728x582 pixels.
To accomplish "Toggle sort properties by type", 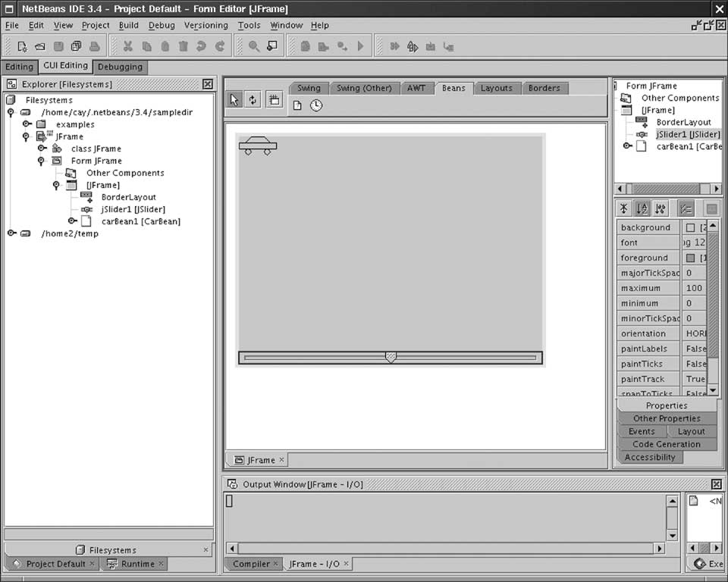I will pos(661,209).
